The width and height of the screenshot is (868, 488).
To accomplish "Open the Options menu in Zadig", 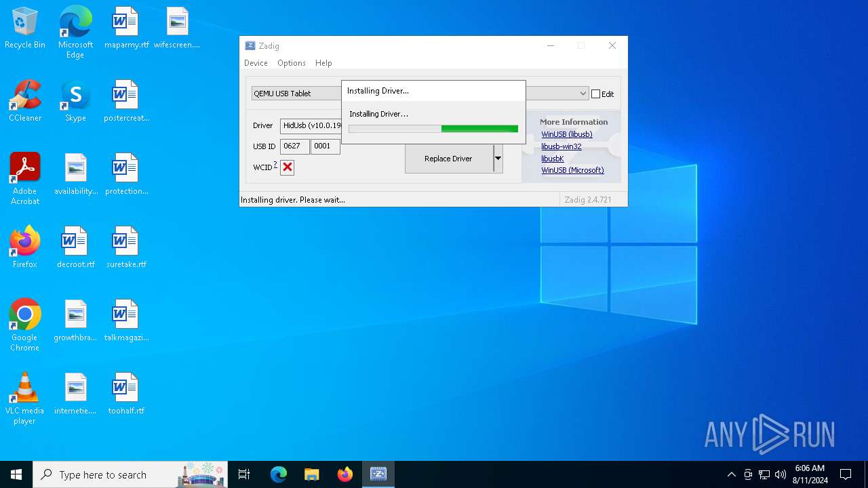I will 292,63.
